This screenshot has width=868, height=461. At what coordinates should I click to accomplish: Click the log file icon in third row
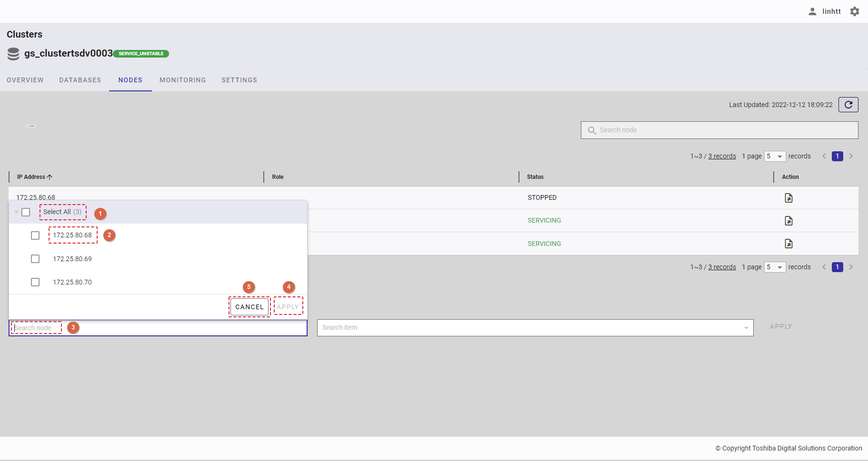788,244
